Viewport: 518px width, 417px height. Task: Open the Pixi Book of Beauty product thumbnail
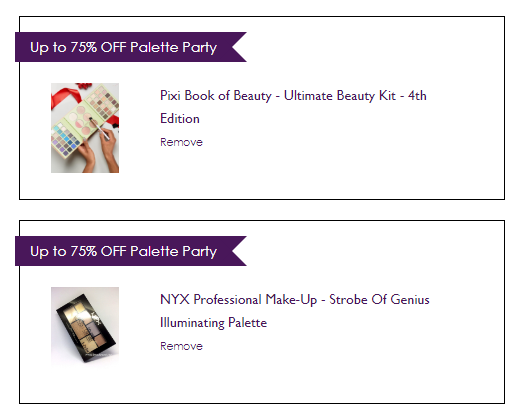pyautogui.click(x=85, y=128)
